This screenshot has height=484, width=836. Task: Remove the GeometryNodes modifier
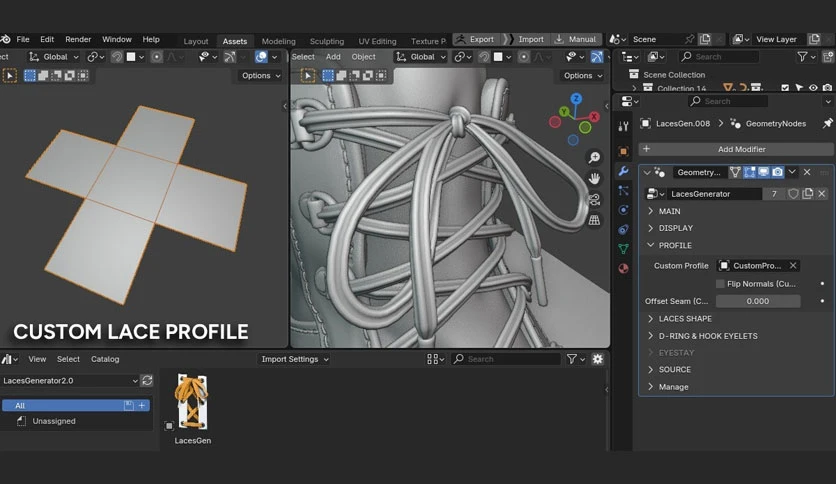coord(807,172)
